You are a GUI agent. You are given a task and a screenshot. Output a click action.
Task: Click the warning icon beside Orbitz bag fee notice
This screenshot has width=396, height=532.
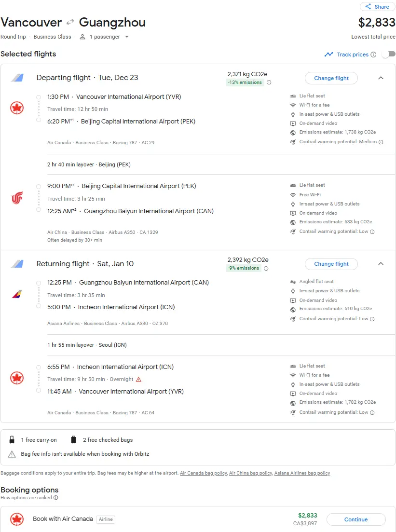12,454
